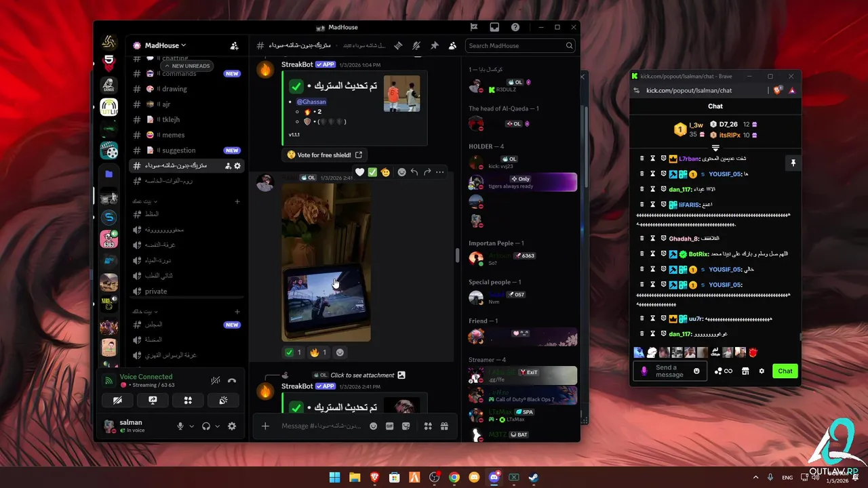Click Brave Shields icon in Kick window

click(778, 90)
